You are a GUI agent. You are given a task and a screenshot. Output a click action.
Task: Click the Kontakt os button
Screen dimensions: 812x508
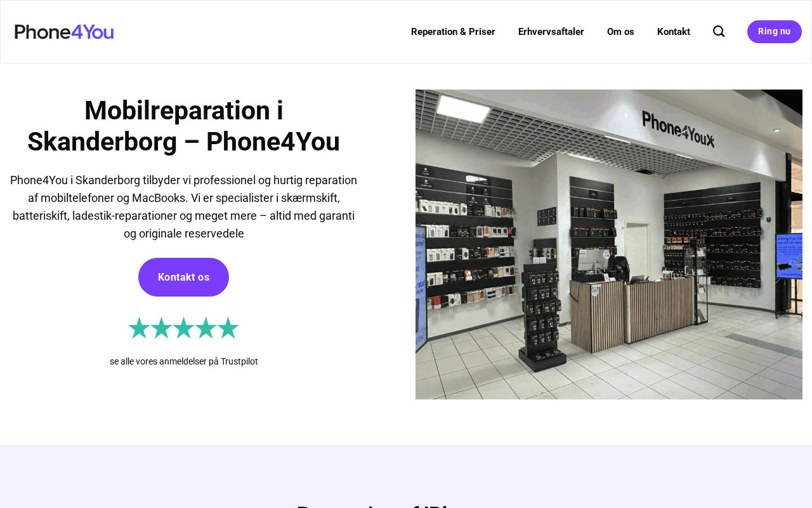183,277
